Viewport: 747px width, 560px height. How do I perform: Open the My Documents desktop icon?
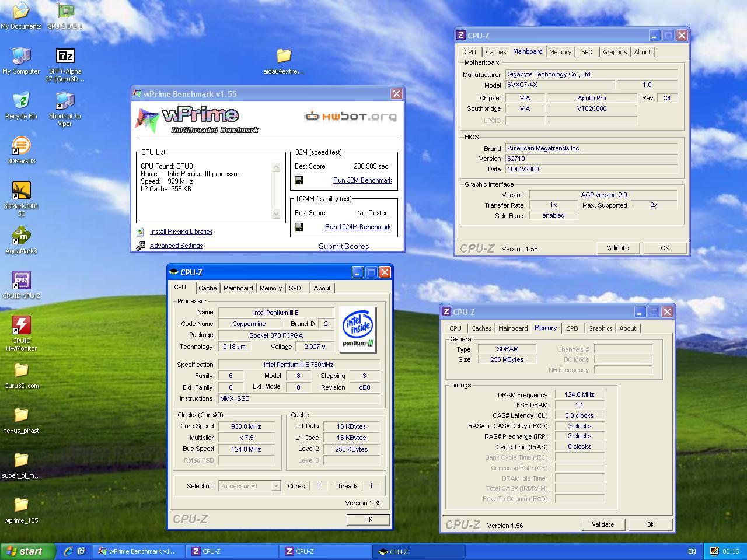(21, 16)
